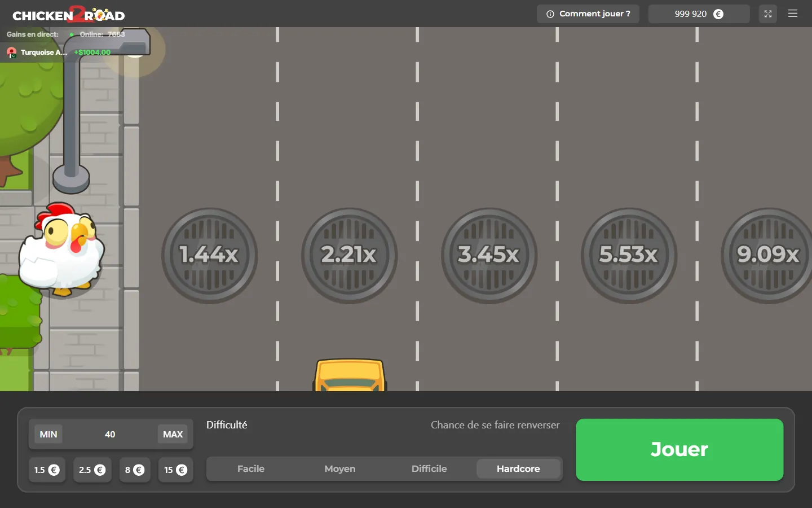Click the 'Gains en direct:' label
Viewport: 812px width, 508px height.
(33, 34)
